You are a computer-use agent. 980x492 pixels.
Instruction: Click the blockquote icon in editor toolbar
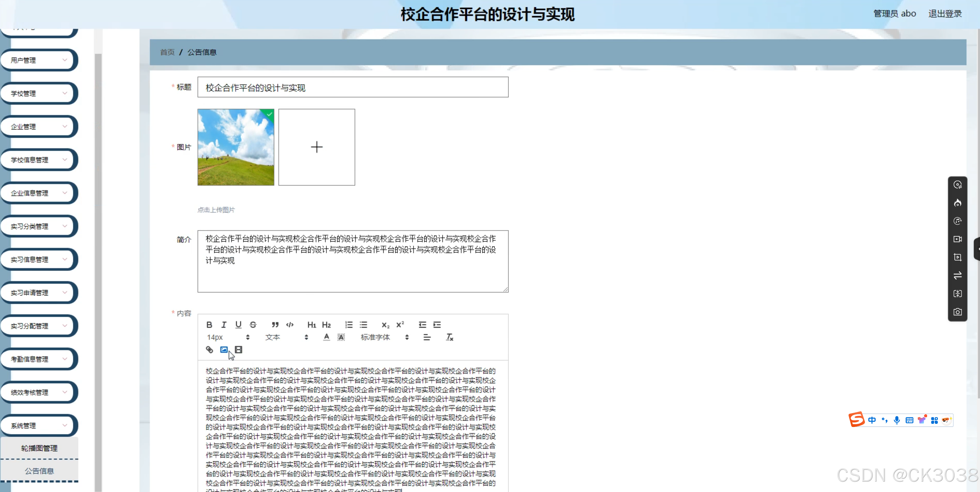pyautogui.click(x=275, y=325)
